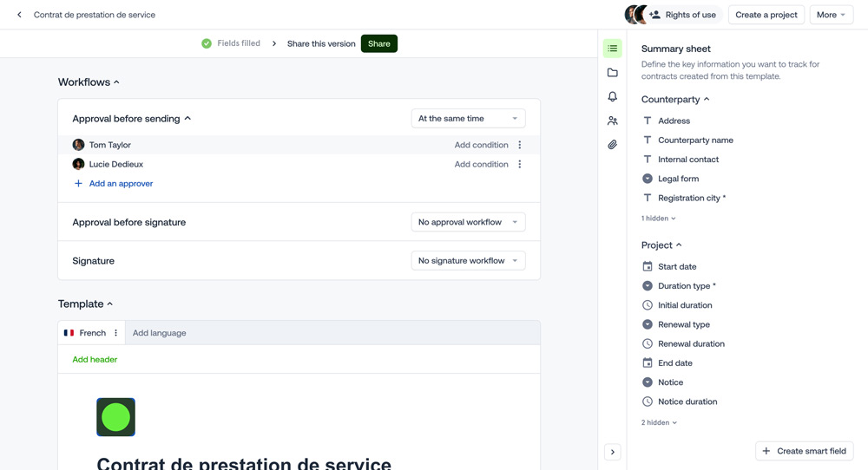Click the green circle logo image

click(115, 417)
